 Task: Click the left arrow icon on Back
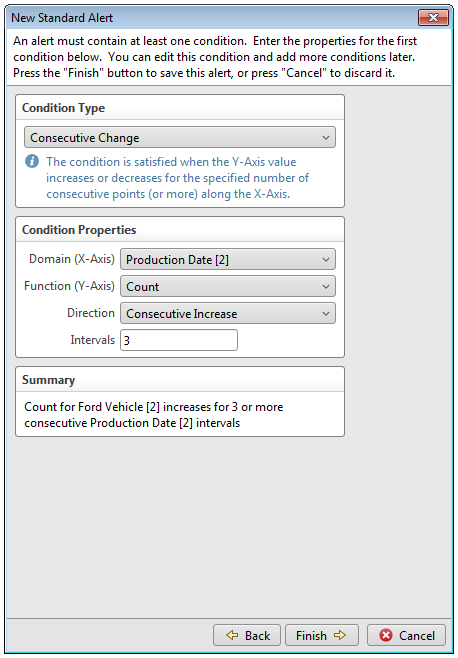pyautogui.click(x=232, y=635)
